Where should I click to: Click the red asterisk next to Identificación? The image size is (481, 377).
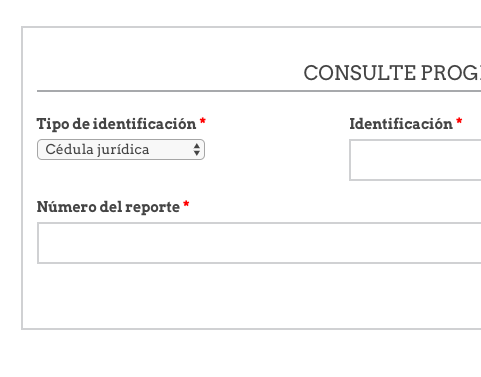(459, 121)
